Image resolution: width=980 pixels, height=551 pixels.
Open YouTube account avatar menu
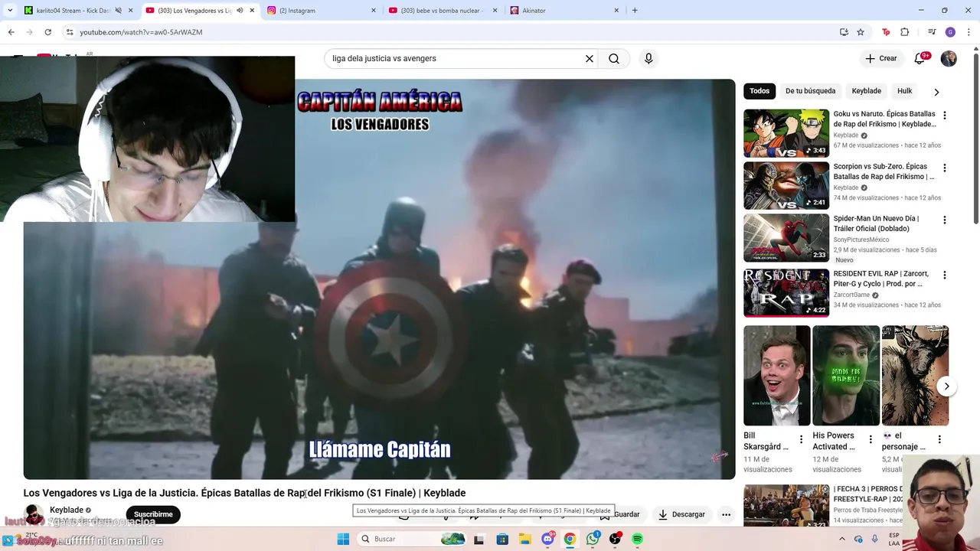949,58
